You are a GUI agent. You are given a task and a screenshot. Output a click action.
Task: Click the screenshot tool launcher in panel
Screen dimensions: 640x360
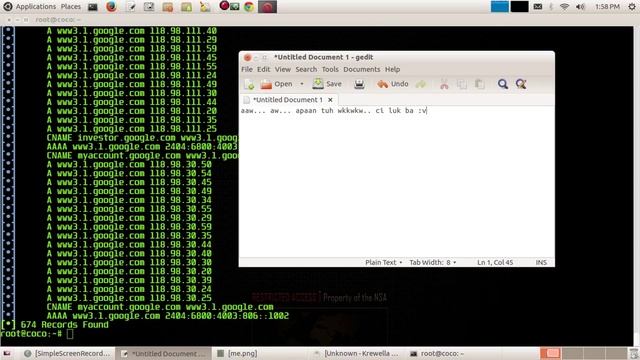[x=149, y=7]
